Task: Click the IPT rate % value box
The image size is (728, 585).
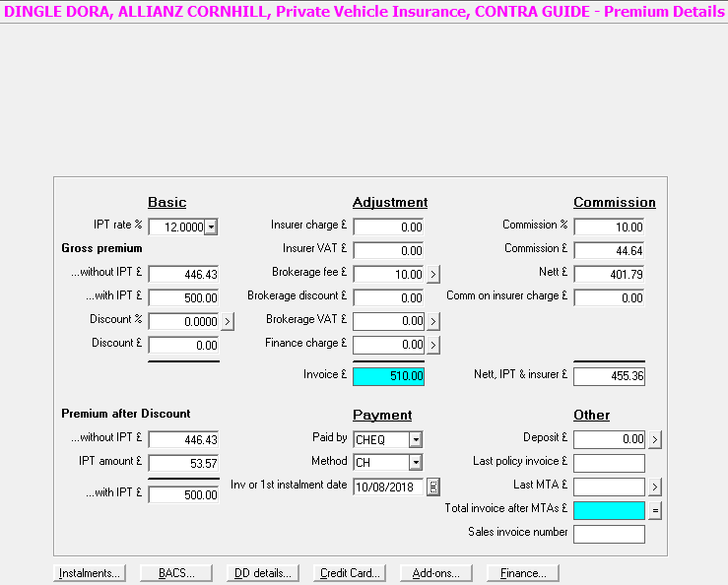Action: (x=177, y=227)
